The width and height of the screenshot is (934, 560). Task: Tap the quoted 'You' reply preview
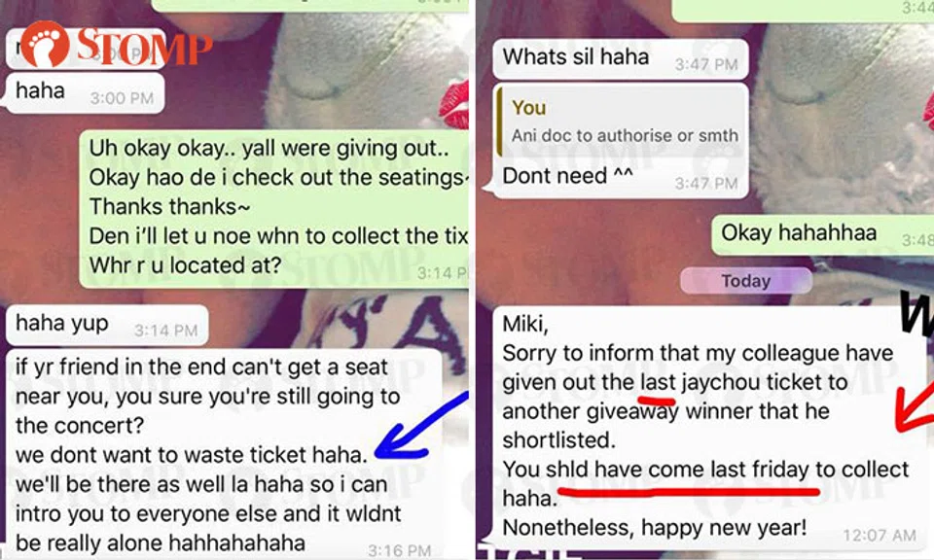[x=622, y=122]
